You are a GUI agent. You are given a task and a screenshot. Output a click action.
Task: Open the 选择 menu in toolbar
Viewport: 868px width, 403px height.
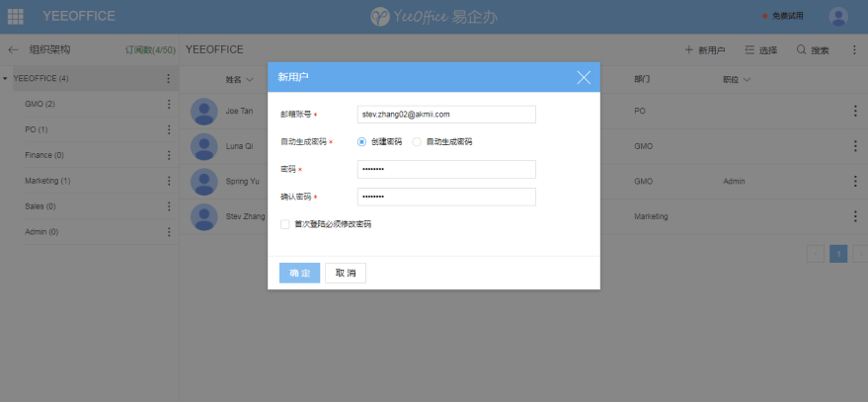pos(760,49)
